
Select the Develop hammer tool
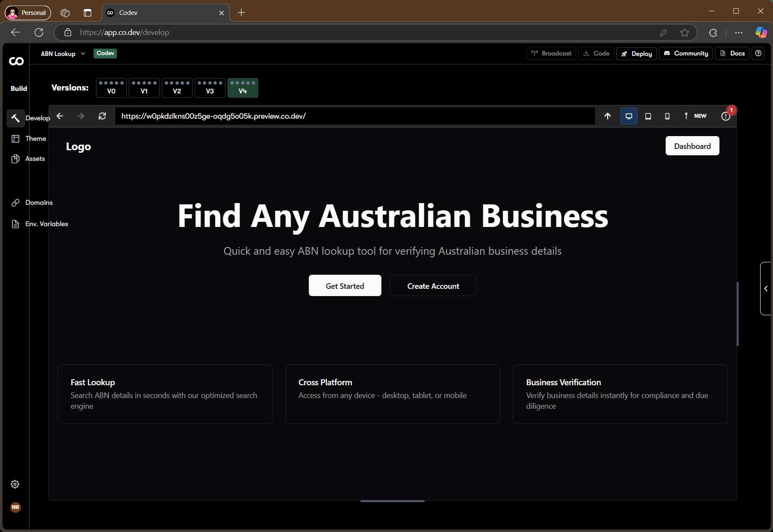click(15, 118)
